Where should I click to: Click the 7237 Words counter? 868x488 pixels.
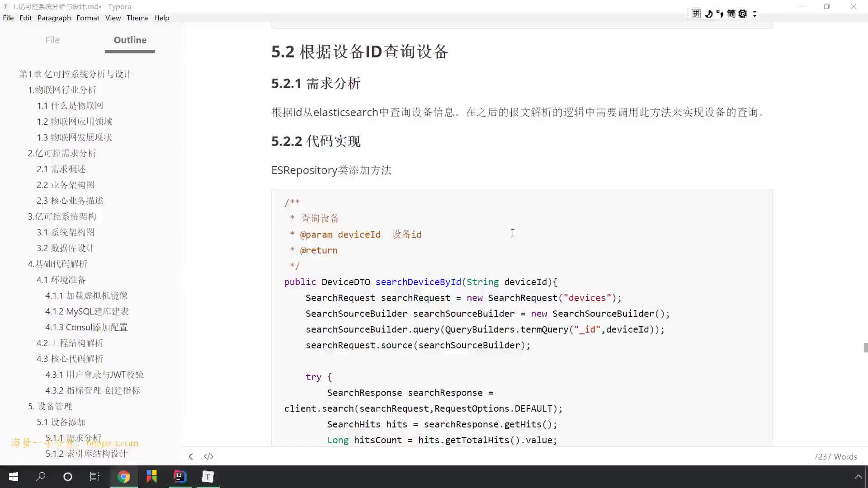835,456
